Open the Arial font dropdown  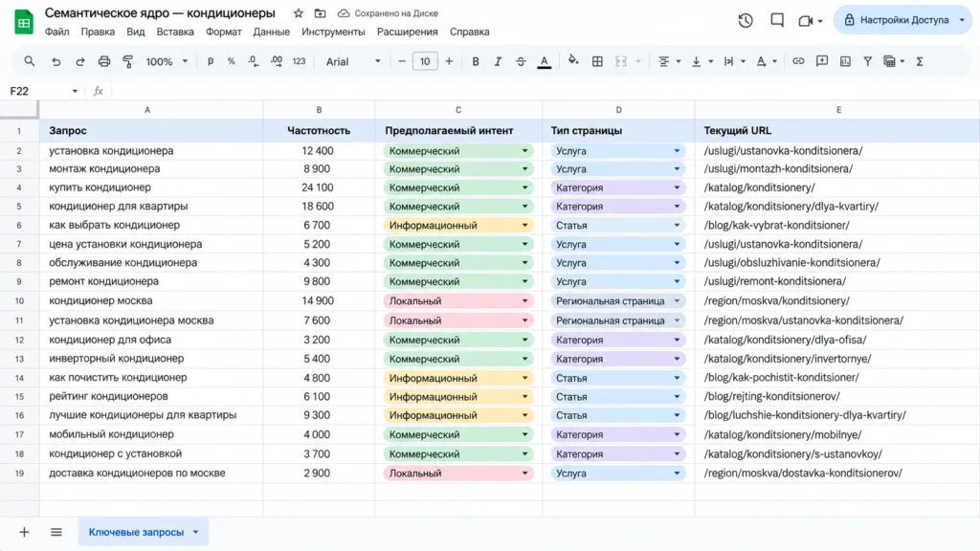[353, 61]
